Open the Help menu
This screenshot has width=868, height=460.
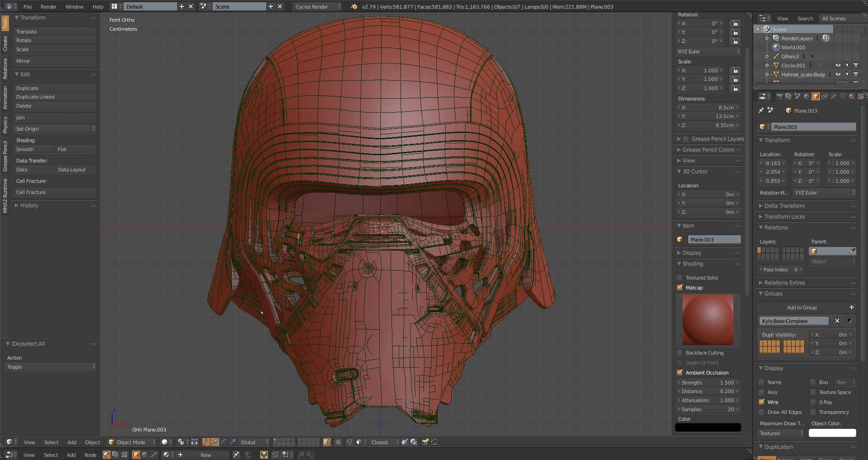98,7
